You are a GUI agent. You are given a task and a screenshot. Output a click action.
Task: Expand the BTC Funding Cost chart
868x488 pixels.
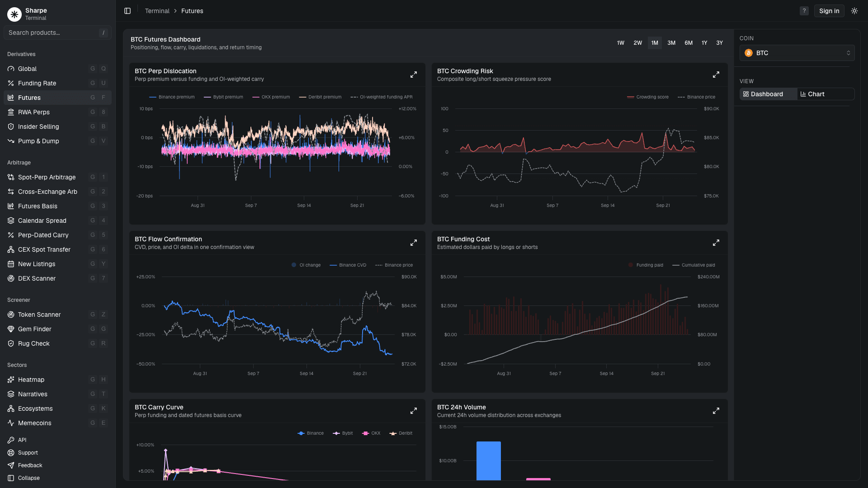coord(716,243)
